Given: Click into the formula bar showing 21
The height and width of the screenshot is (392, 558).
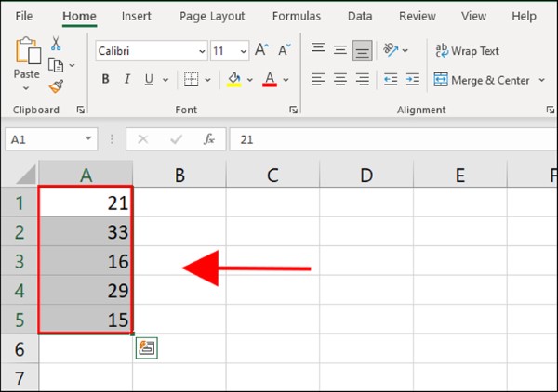Looking at the screenshot, I should click(391, 139).
